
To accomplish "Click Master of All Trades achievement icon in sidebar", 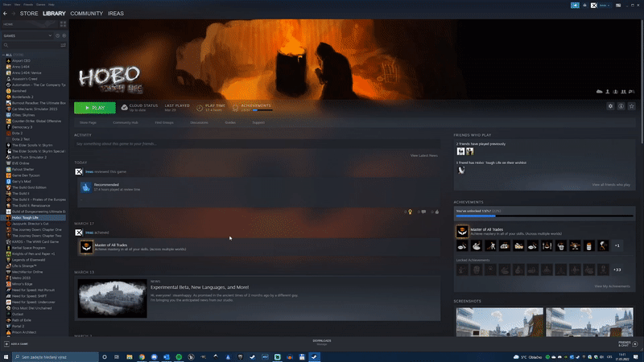I will (x=462, y=232).
